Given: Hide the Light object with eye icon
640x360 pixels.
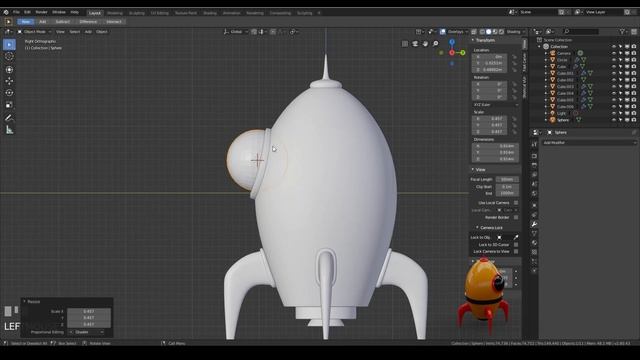Looking at the screenshot, I should pos(614,113).
